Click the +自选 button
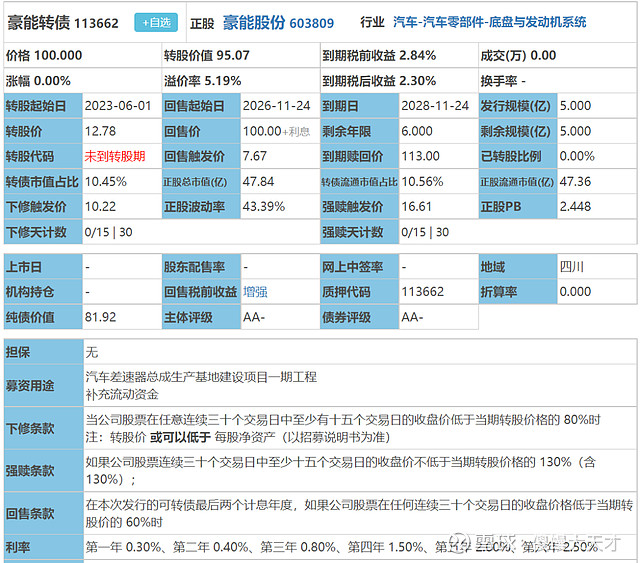Image resolution: width=640 pixels, height=563 pixels. click(156, 22)
